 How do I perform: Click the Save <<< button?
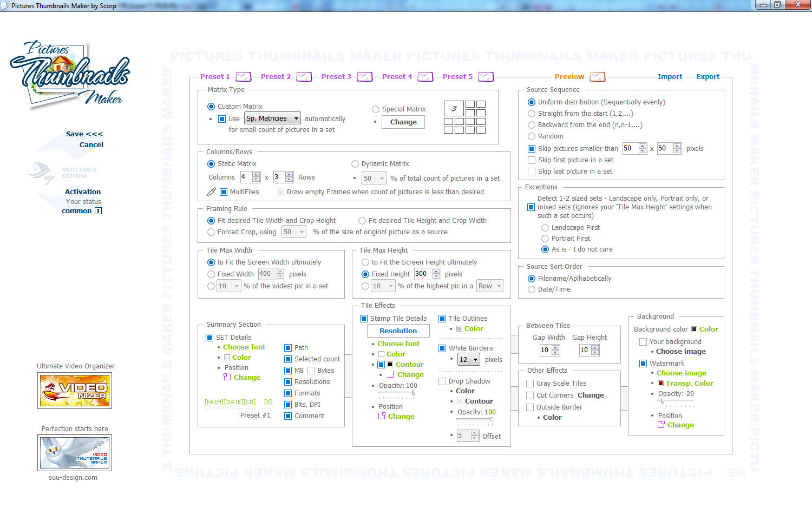point(84,134)
